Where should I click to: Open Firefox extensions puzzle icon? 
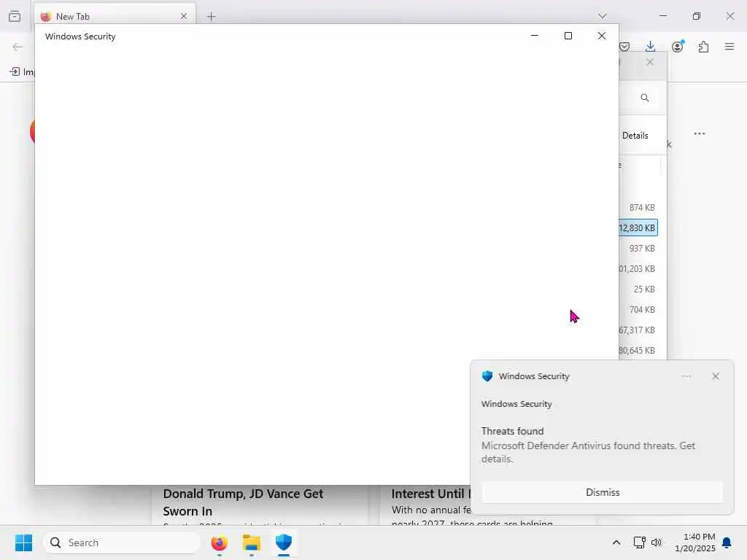pyautogui.click(x=703, y=47)
